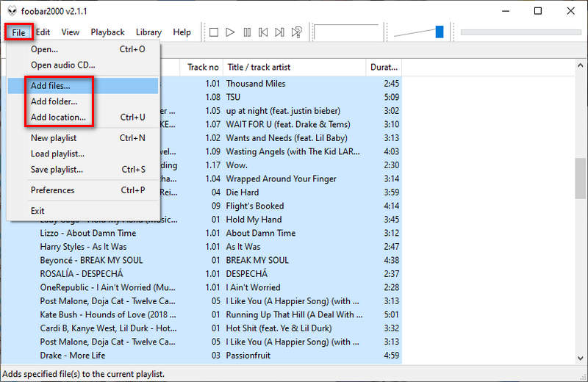Select up at night (feat. justin bieber)
The height and width of the screenshot is (382, 588).
283,111
